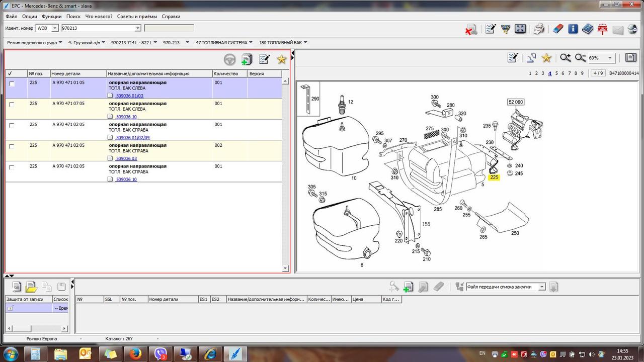
Task: Click the notes icon above the diagram
Action: tap(513, 58)
